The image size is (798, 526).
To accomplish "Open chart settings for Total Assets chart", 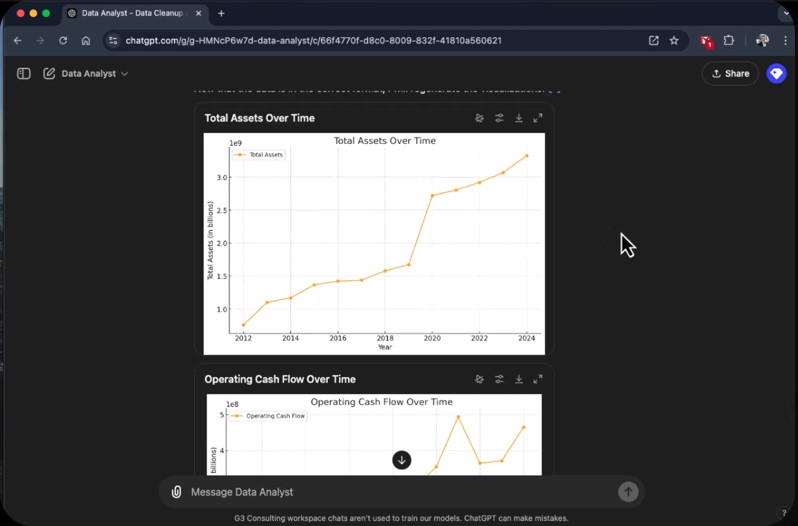I will pyautogui.click(x=499, y=118).
